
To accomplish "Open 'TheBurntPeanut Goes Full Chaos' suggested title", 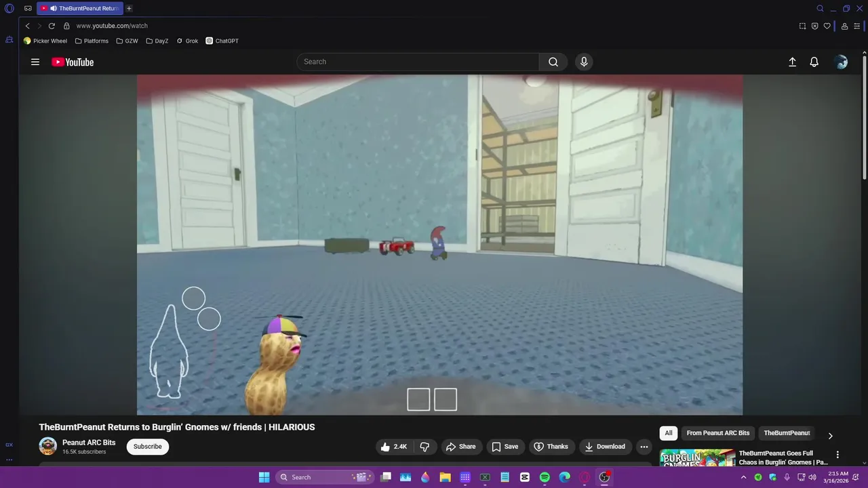I will pos(783,457).
